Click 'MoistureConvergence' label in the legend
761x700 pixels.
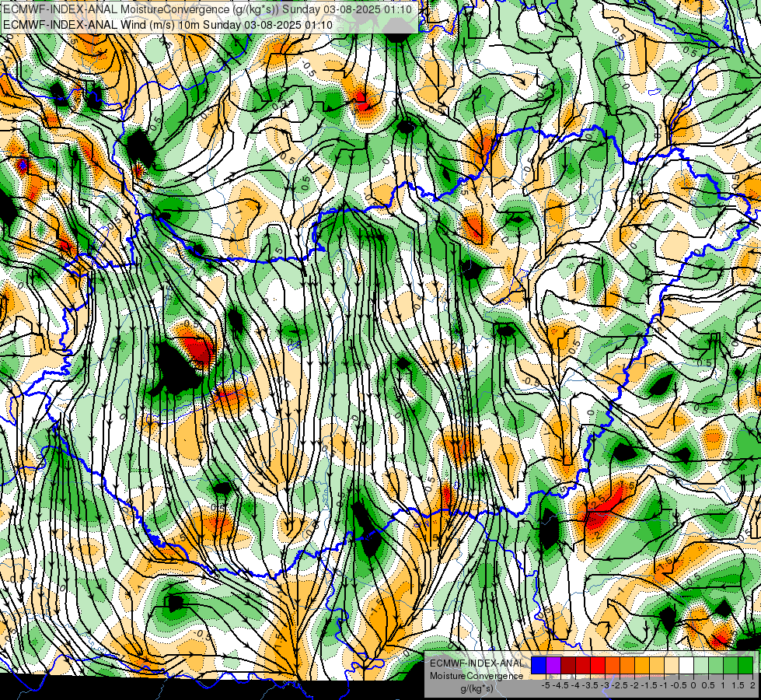pyautogui.click(x=476, y=676)
